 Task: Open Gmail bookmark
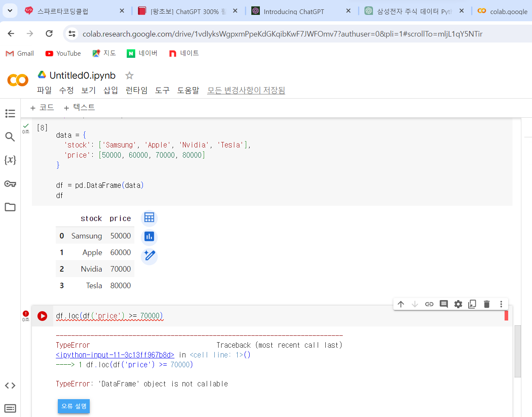coord(20,53)
